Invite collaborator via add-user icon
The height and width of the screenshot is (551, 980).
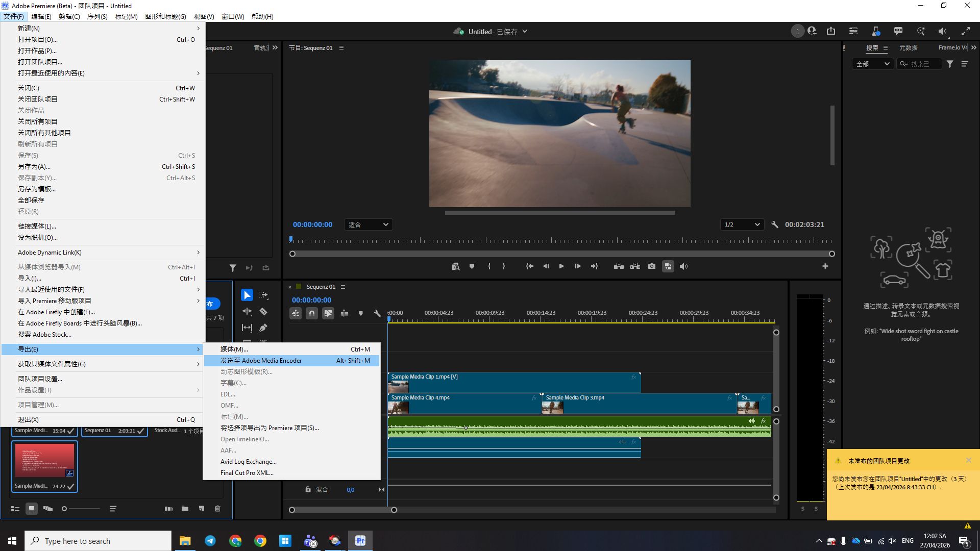(x=812, y=31)
